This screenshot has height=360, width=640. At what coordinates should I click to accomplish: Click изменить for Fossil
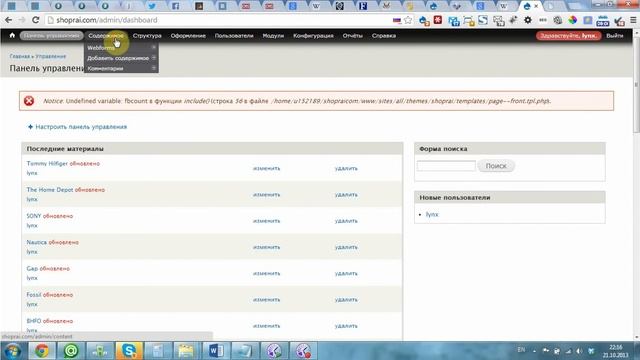266,300
